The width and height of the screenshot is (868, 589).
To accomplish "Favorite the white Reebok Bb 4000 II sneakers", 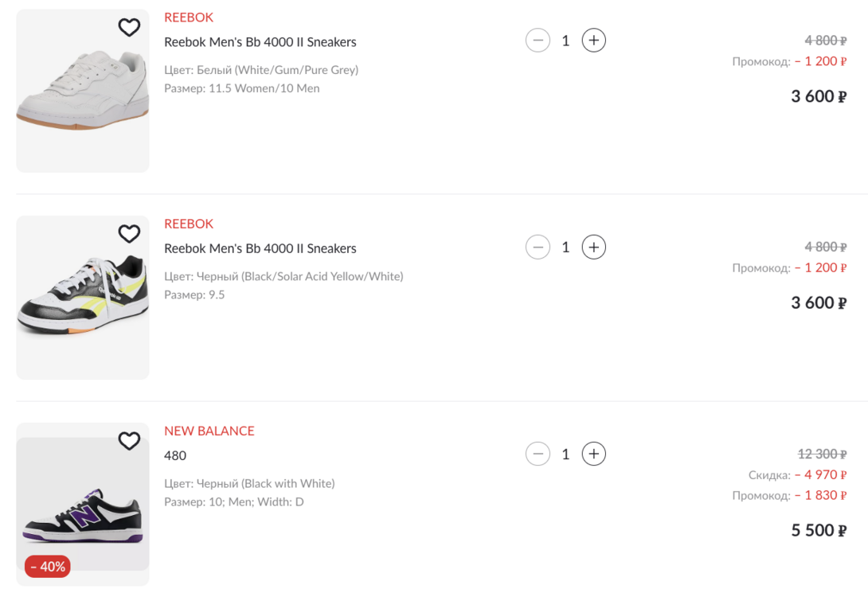I will click(x=129, y=28).
